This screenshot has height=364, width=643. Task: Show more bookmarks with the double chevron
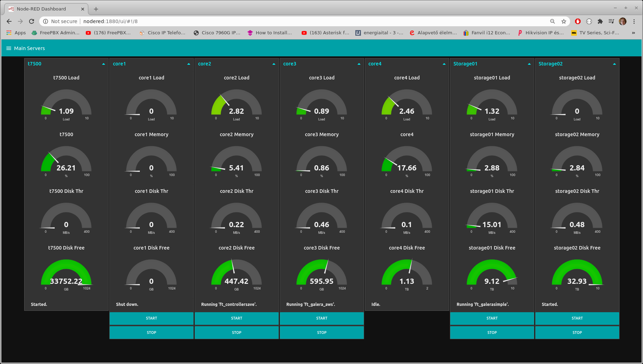tap(634, 33)
